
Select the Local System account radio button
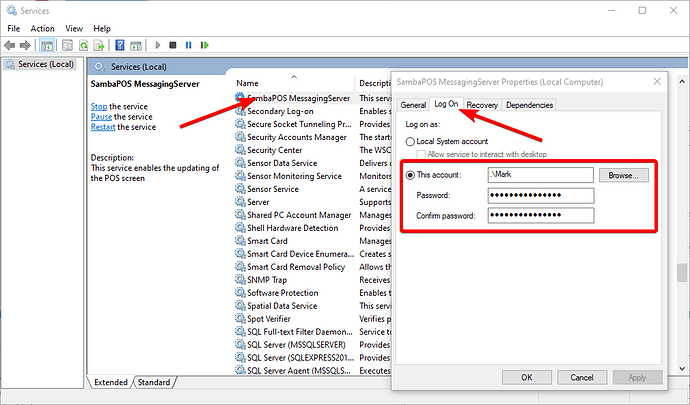coord(410,141)
